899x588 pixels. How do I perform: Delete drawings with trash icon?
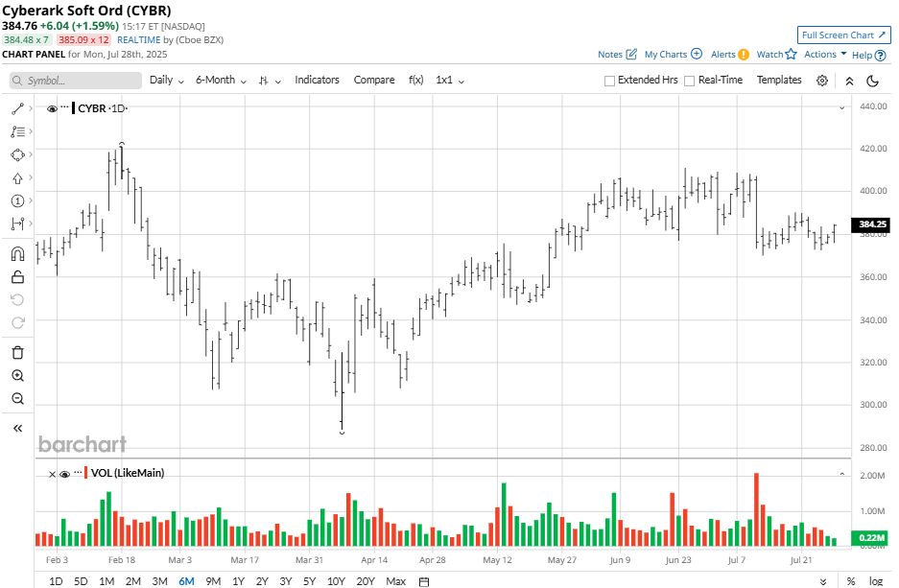17,352
